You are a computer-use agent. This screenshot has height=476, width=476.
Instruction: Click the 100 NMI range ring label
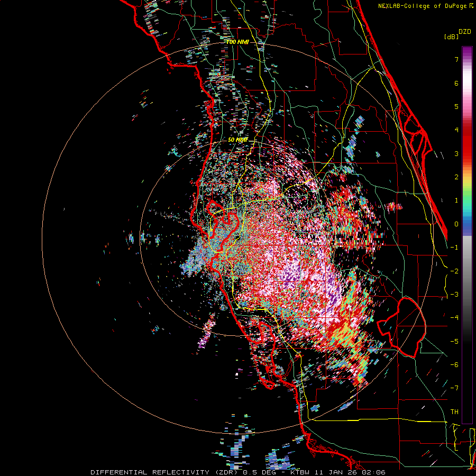point(237,42)
